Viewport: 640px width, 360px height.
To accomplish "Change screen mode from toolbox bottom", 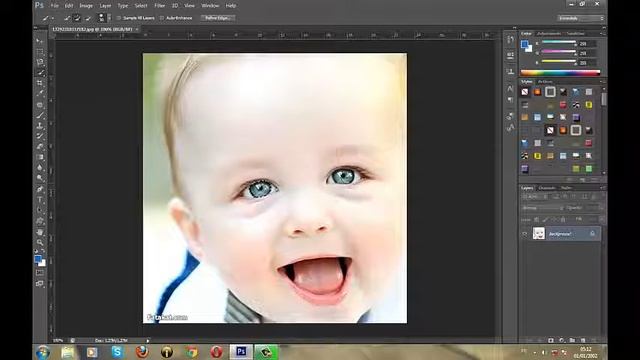I will [40, 283].
